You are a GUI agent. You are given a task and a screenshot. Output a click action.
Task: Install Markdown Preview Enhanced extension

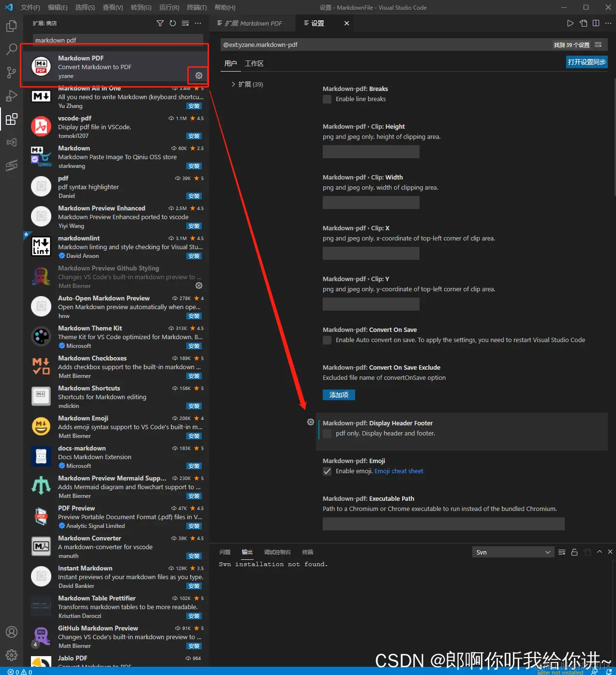[194, 226]
